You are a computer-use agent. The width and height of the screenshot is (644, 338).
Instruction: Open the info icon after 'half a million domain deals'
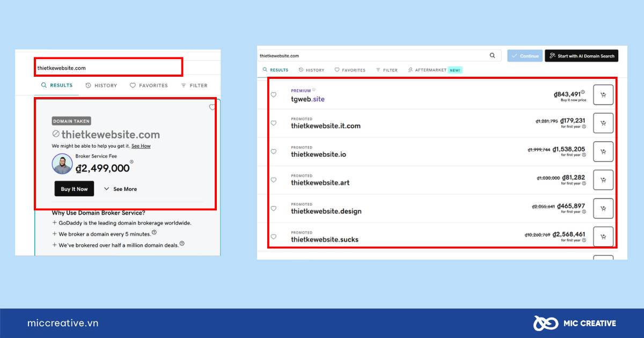click(x=182, y=244)
